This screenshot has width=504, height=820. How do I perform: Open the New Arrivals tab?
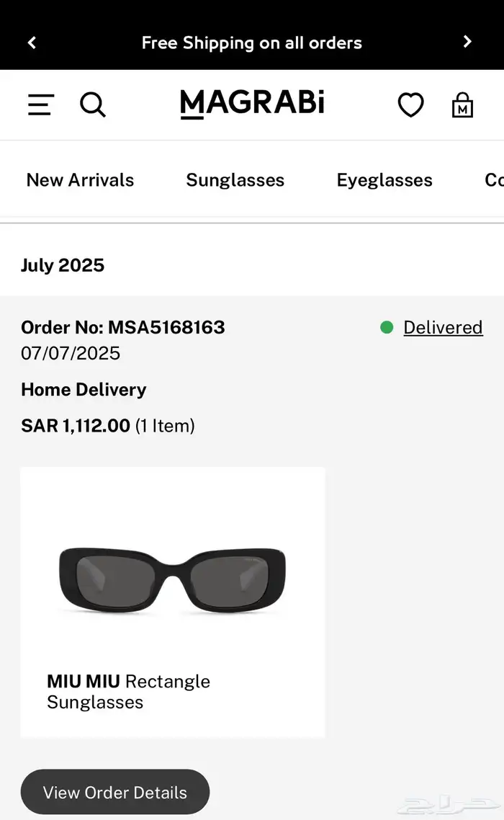click(x=80, y=180)
